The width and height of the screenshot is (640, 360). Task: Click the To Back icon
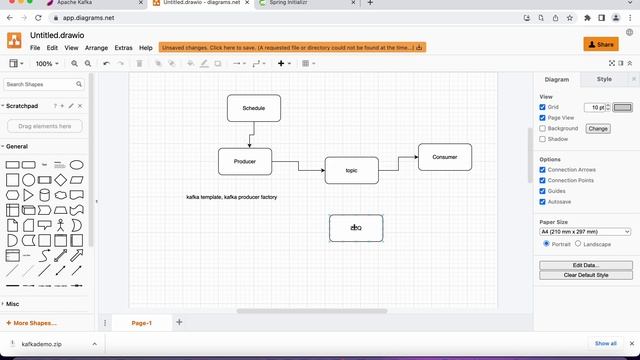172,64
